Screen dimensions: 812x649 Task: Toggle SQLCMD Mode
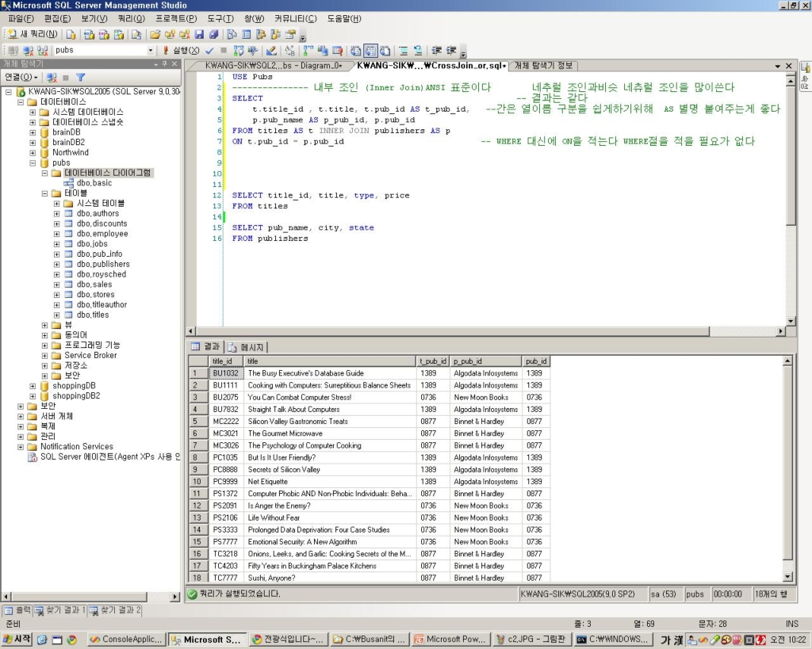coord(338,51)
